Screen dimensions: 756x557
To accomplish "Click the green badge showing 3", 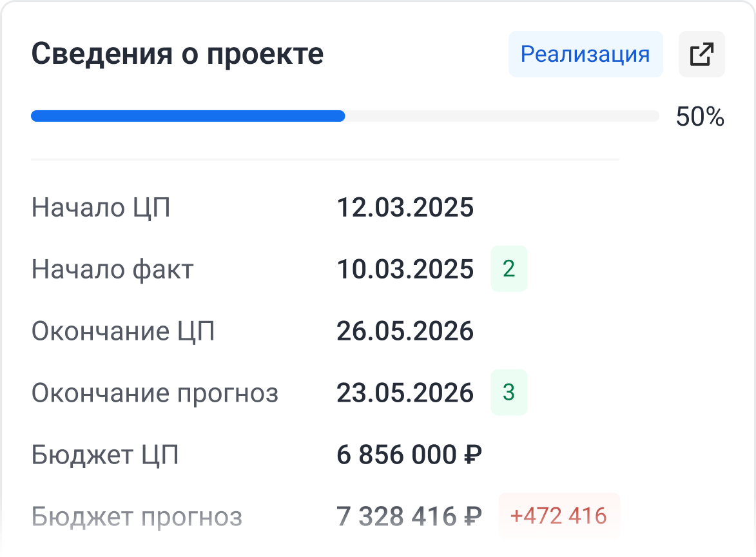I will pos(509,392).
